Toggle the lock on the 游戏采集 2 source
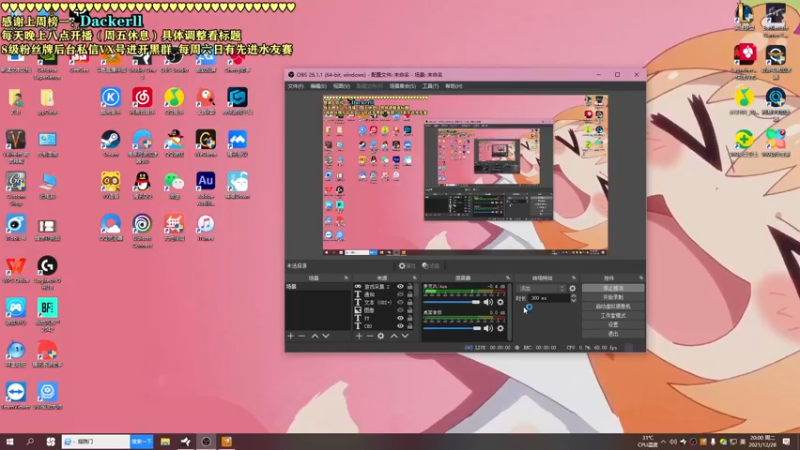Screen dimensions: 800x450 pyautogui.click(x=410, y=287)
